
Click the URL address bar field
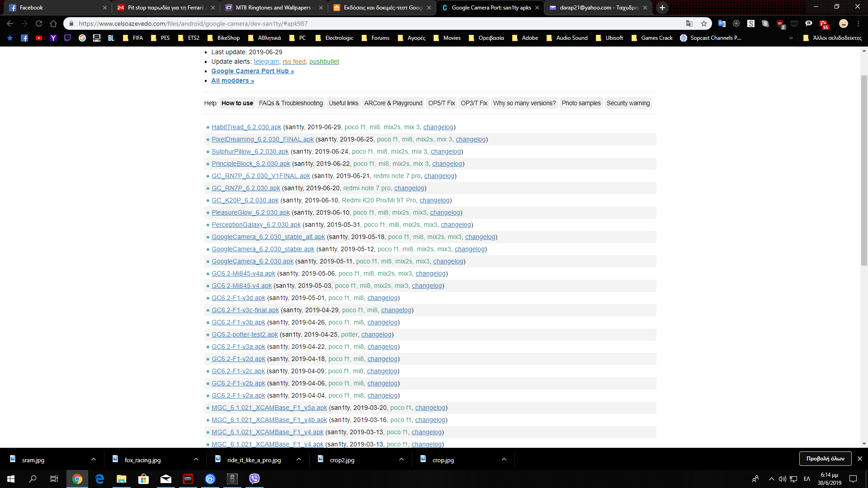coord(362,23)
